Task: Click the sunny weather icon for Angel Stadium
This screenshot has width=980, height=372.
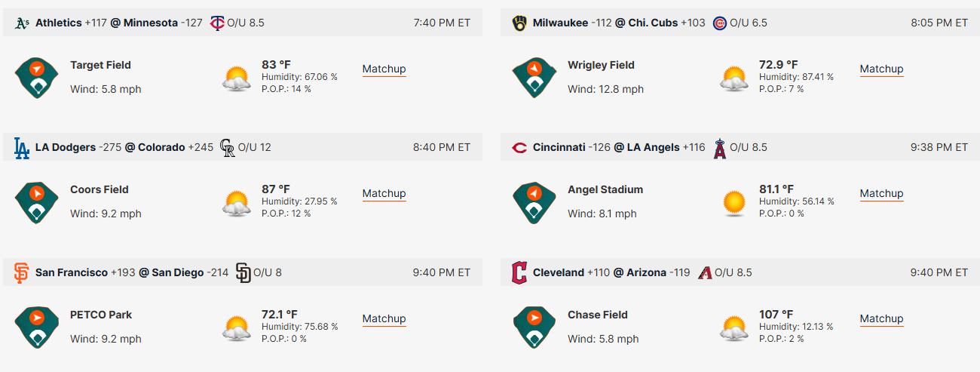Action: point(733,203)
